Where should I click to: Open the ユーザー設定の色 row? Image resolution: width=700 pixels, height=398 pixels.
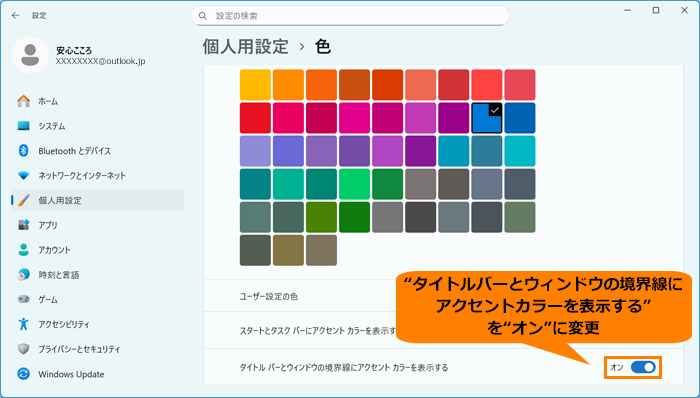tap(443, 296)
